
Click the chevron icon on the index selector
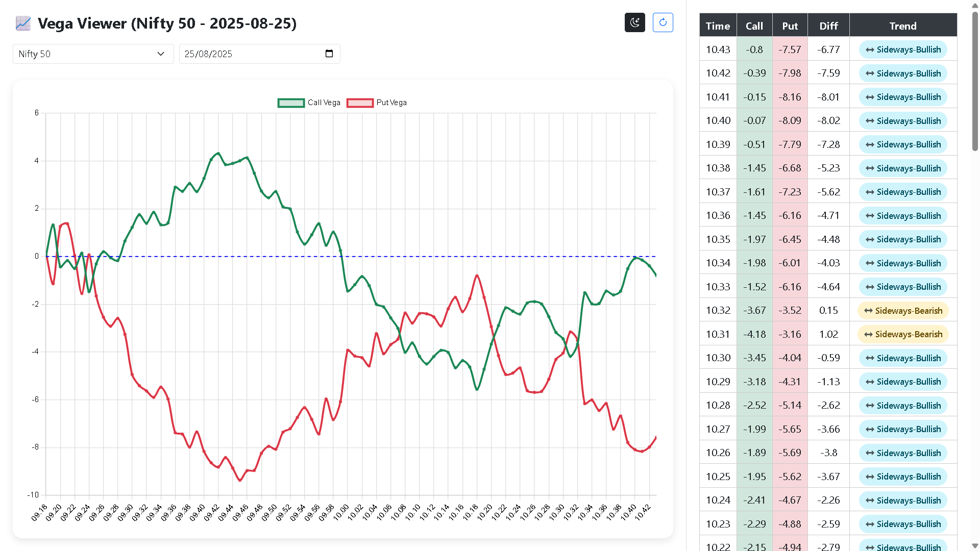[161, 54]
